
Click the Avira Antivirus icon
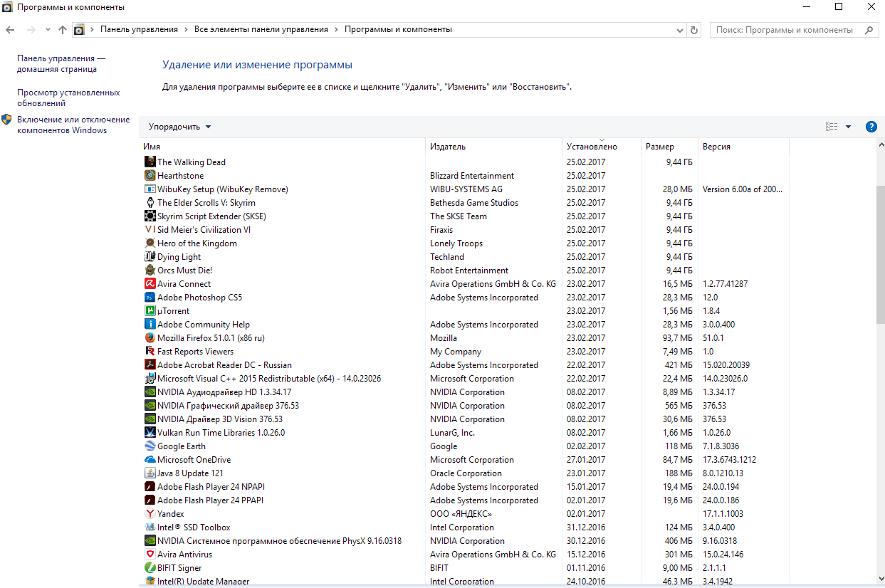(150, 555)
